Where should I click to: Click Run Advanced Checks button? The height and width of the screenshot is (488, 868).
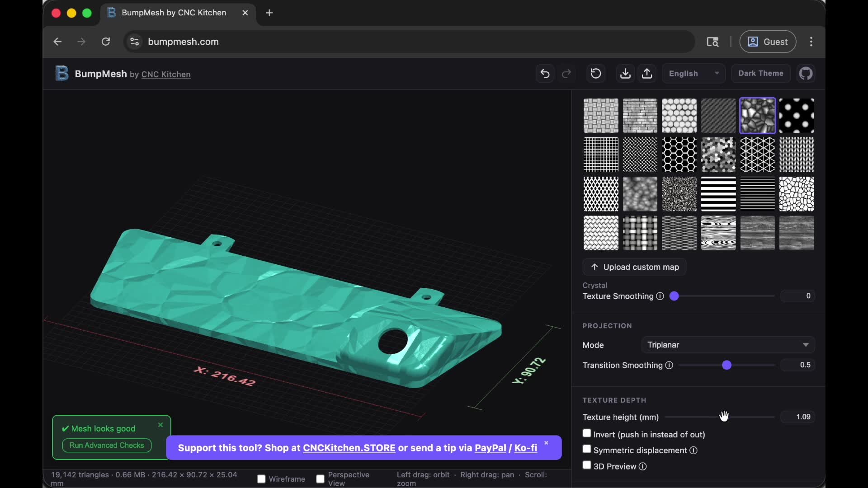tap(107, 446)
